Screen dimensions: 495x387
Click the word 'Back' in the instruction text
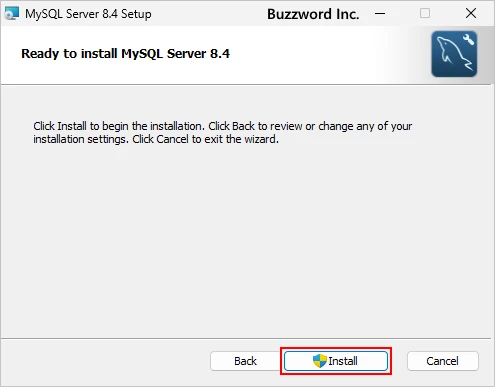tap(243, 126)
